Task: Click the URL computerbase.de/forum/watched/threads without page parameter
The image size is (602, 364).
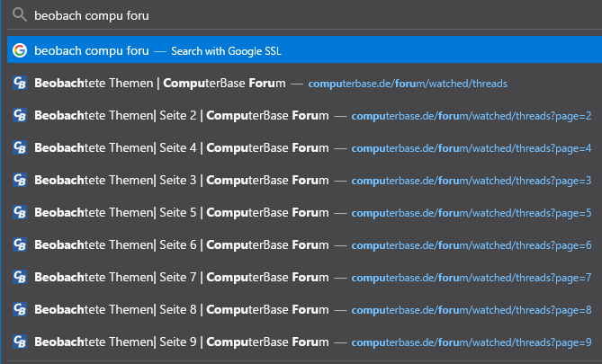Action: (x=408, y=84)
